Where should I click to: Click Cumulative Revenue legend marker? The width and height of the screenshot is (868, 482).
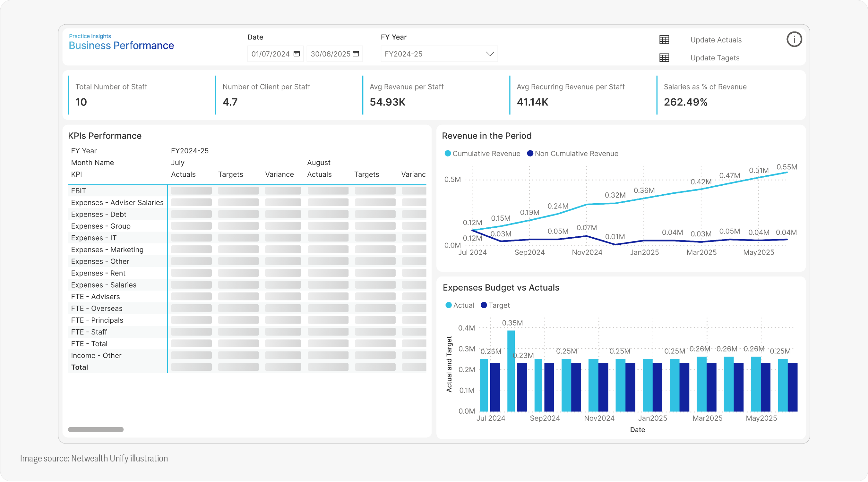pos(448,154)
